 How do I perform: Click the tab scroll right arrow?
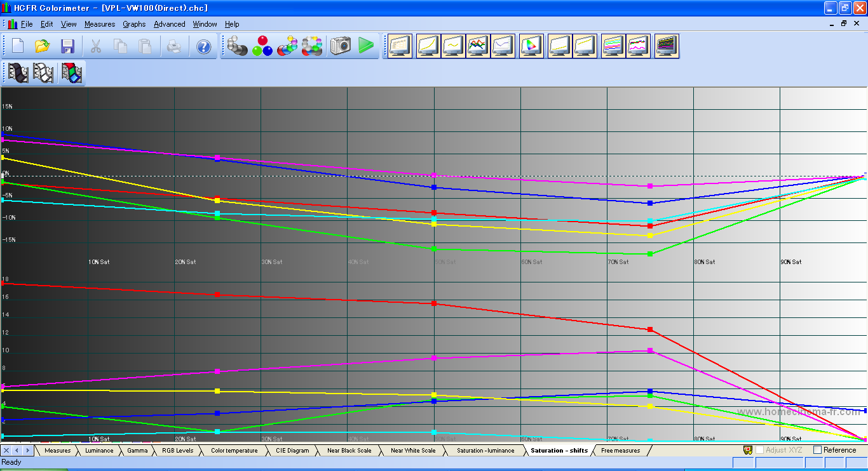(x=27, y=450)
